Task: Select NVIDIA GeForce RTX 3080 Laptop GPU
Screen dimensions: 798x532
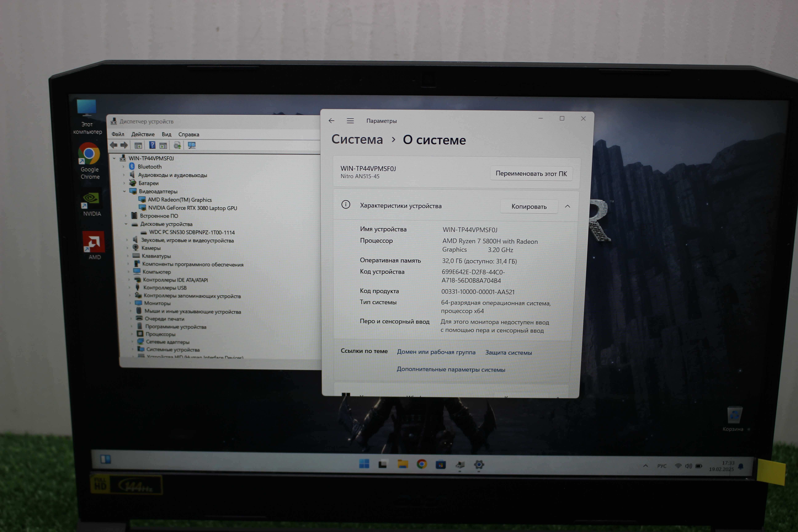Action: click(192, 208)
